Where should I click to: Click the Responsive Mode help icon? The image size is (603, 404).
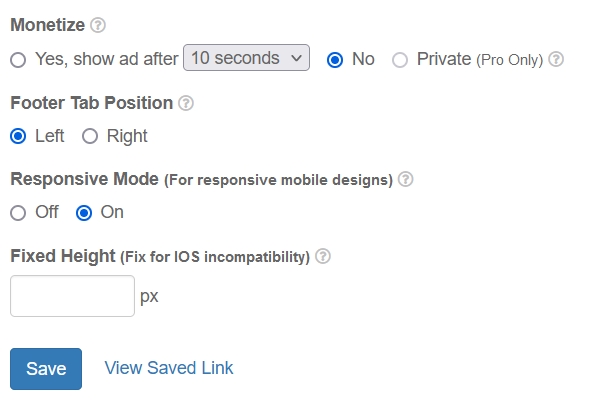click(x=405, y=179)
